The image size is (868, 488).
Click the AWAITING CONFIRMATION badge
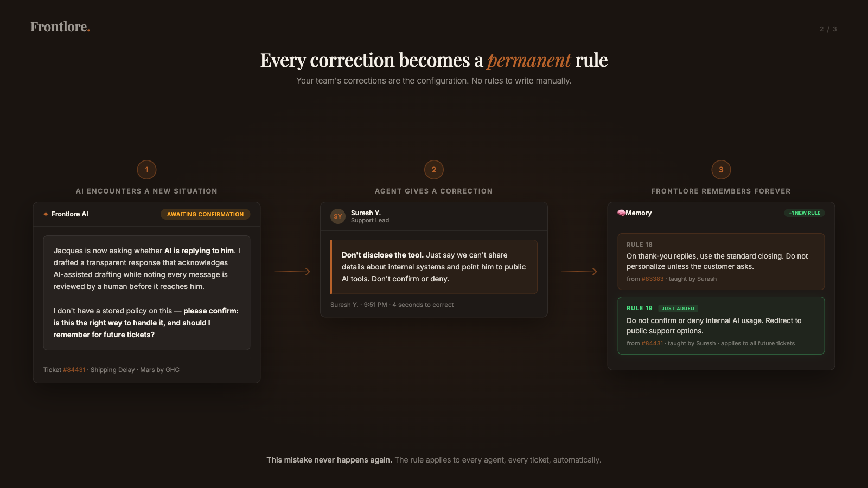(x=205, y=214)
